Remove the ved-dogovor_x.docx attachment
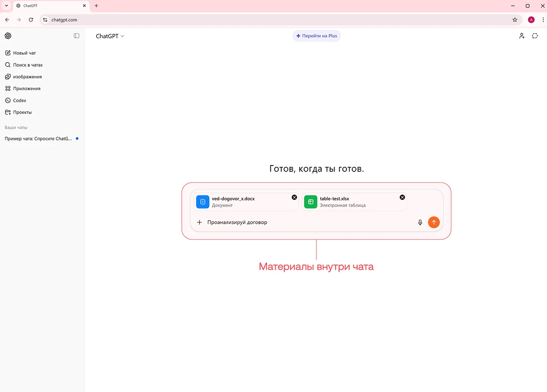 pos(294,197)
